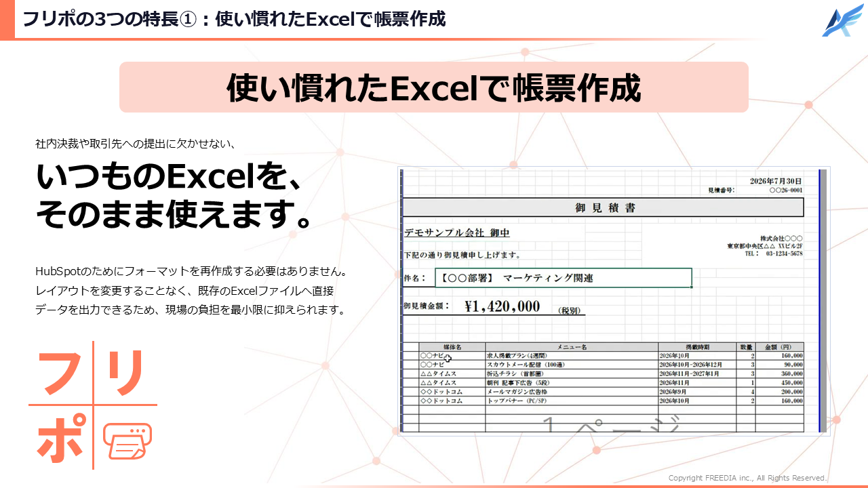
Task: Click the メニュー名 column header
Action: (x=572, y=347)
